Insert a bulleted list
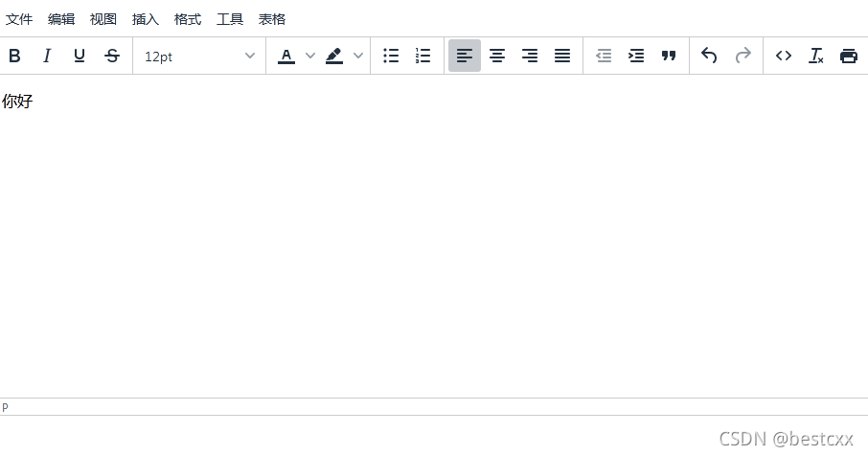This screenshot has height=456, width=868. tap(391, 56)
